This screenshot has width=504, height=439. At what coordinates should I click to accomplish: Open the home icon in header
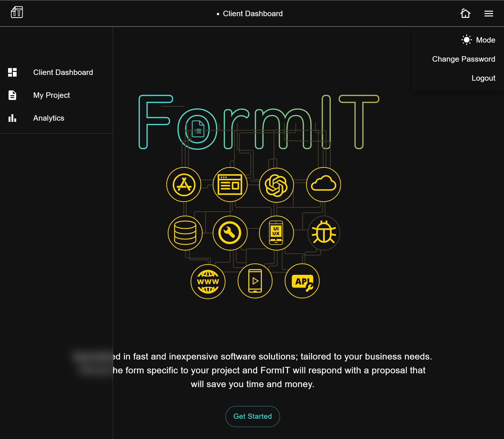(x=465, y=13)
